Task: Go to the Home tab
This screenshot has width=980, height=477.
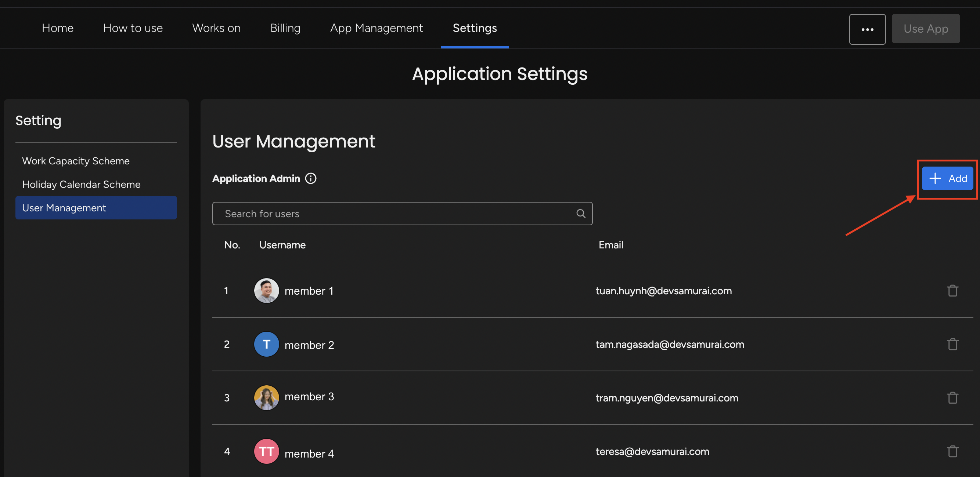Action: 57,28
